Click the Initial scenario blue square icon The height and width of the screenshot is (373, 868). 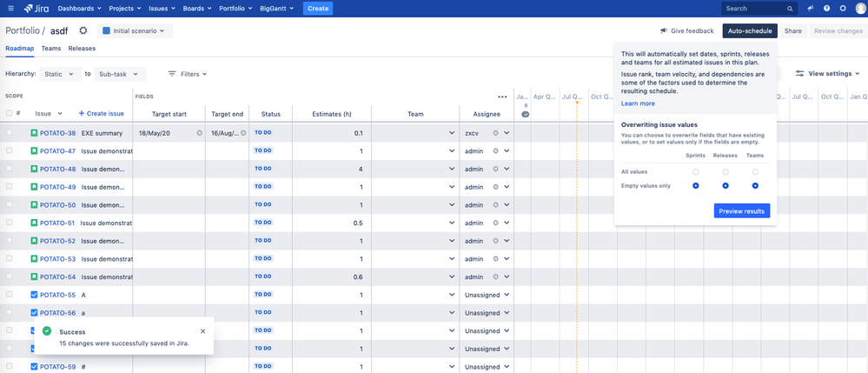coord(106,31)
